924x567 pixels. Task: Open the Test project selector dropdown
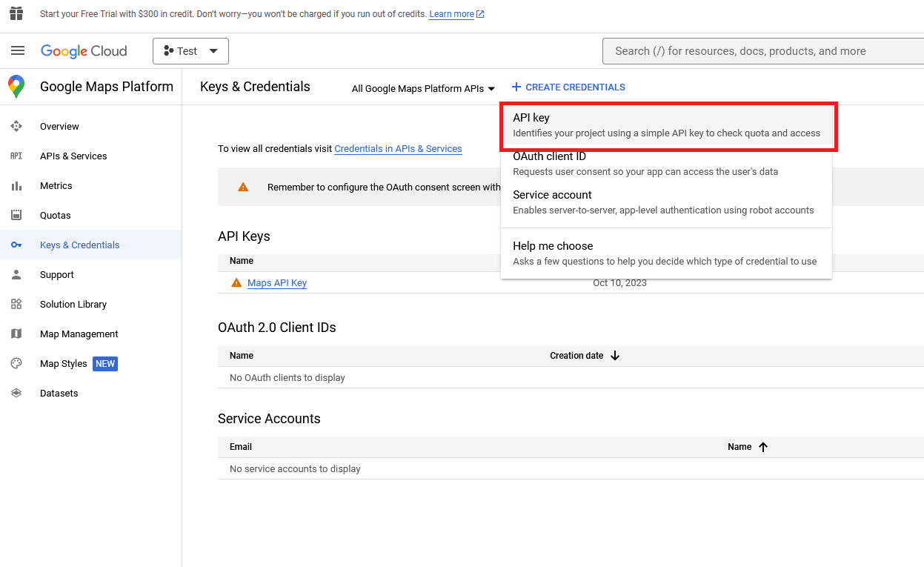(x=190, y=50)
